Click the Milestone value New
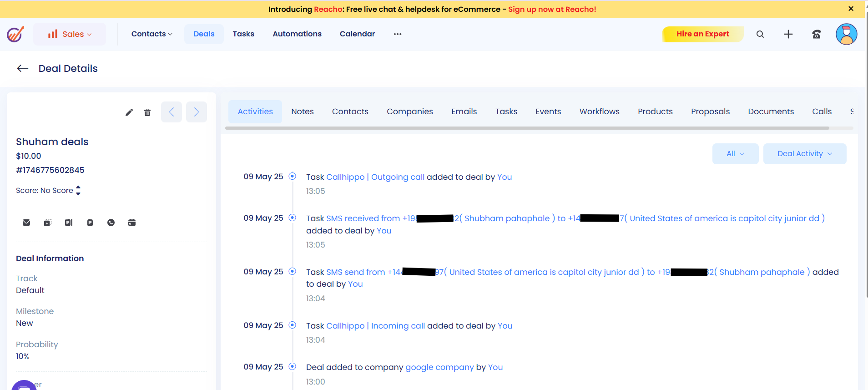 tap(25, 323)
